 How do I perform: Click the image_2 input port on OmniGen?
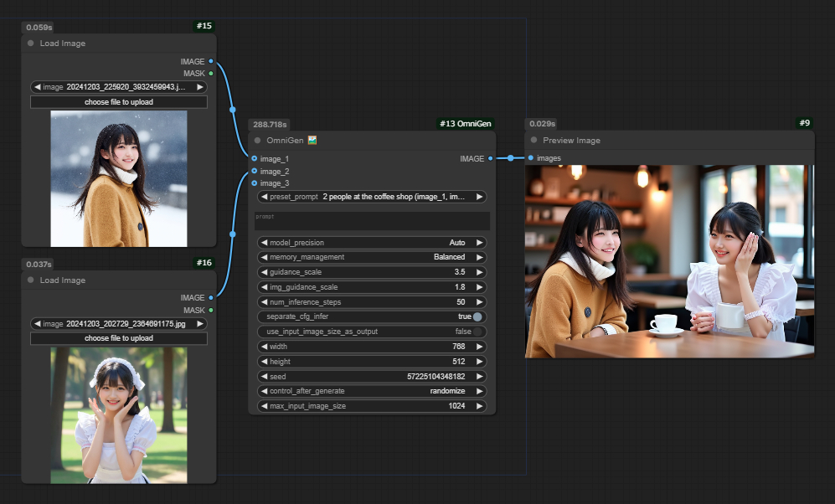[254, 171]
